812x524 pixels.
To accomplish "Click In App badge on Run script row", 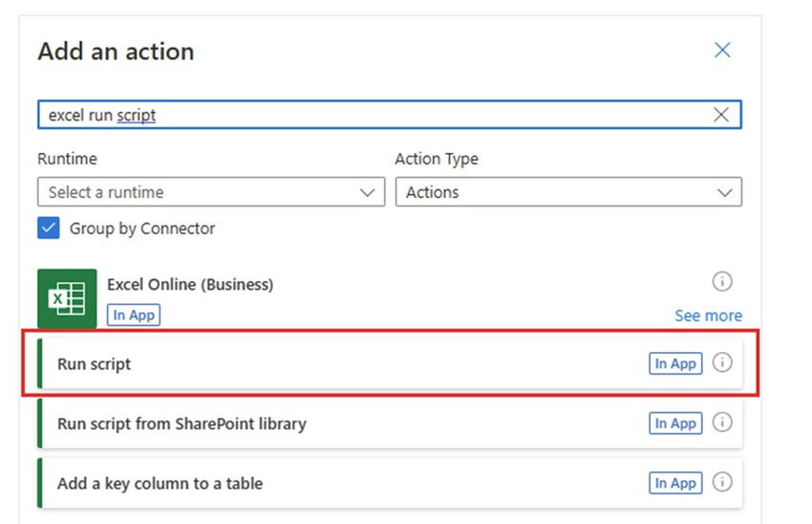I will pos(675,363).
